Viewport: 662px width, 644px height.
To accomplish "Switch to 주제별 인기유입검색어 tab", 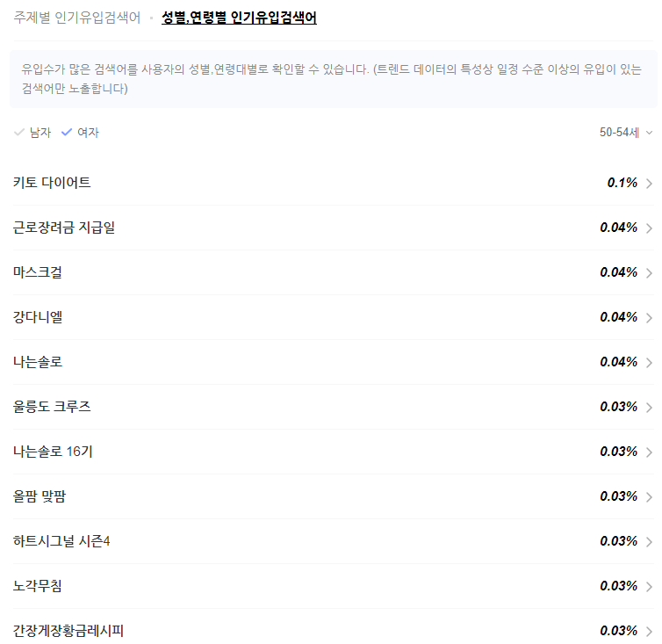I will click(x=77, y=18).
